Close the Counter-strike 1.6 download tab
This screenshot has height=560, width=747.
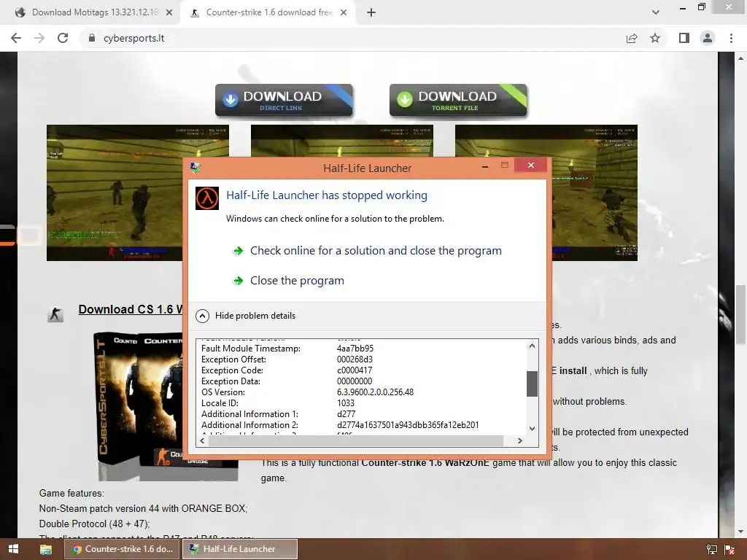coord(344,13)
